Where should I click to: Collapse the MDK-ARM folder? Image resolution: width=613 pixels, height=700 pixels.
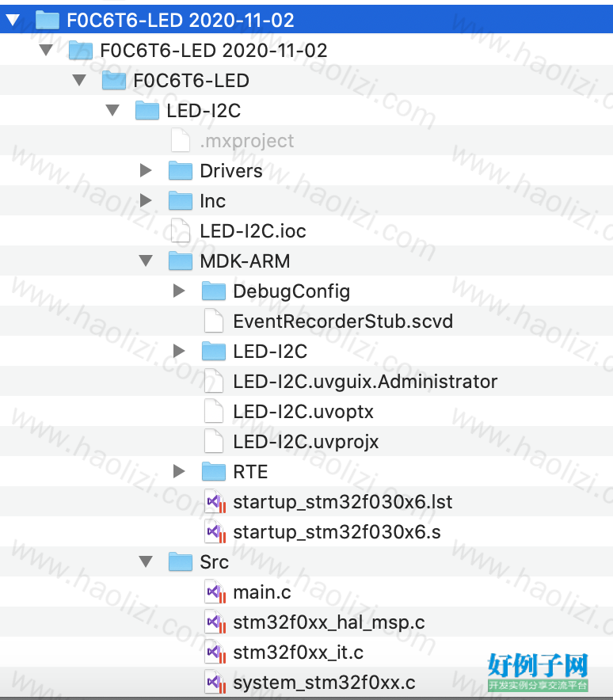146,261
